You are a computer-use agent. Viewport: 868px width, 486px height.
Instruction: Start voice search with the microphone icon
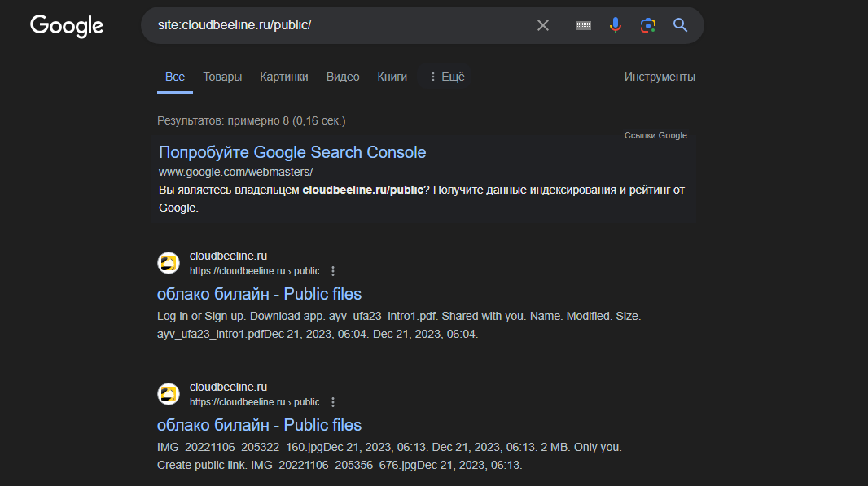click(615, 25)
